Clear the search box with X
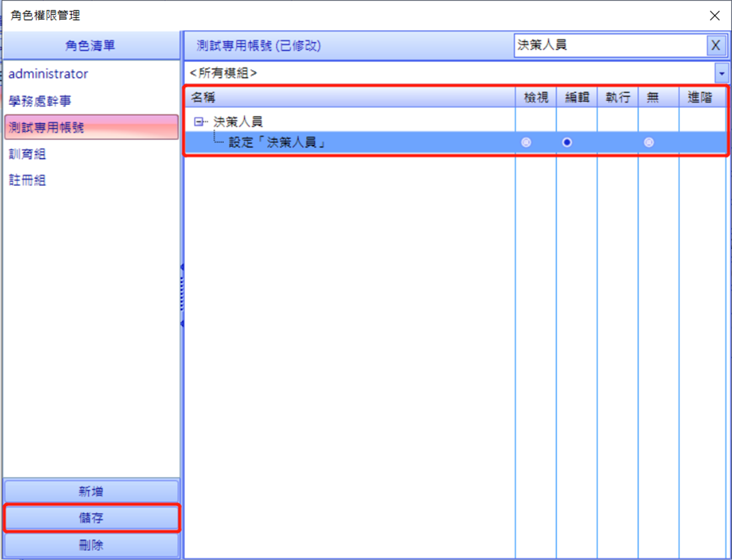 click(x=716, y=45)
